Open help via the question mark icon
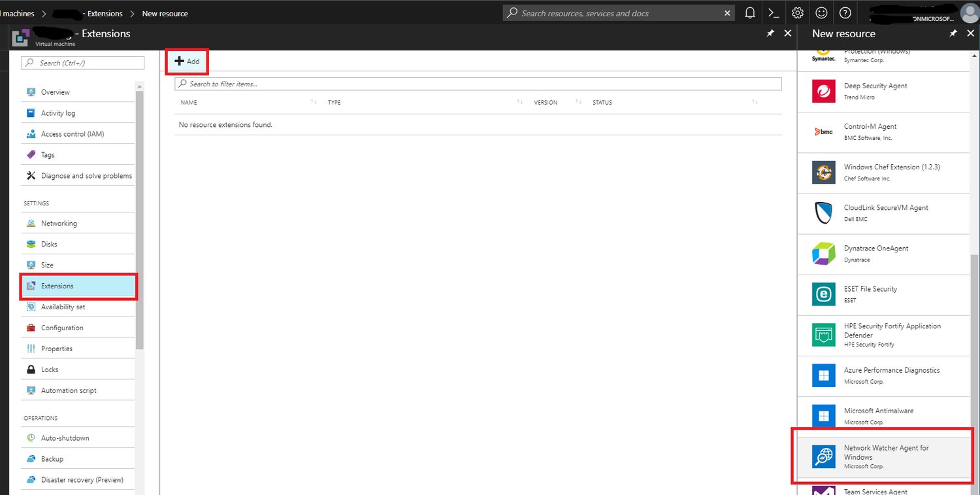Image resolution: width=980 pixels, height=495 pixels. (x=845, y=12)
